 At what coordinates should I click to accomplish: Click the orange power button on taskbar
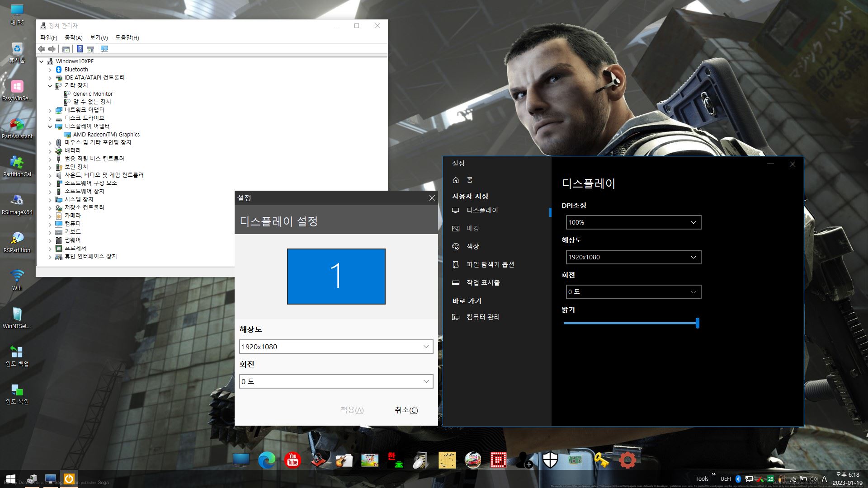pyautogui.click(x=69, y=479)
